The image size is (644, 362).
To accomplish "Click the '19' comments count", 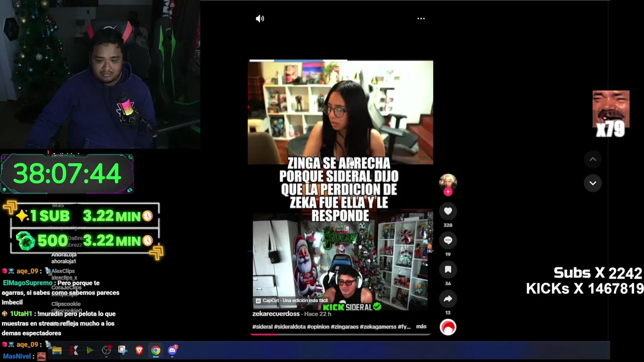I will (448, 254).
